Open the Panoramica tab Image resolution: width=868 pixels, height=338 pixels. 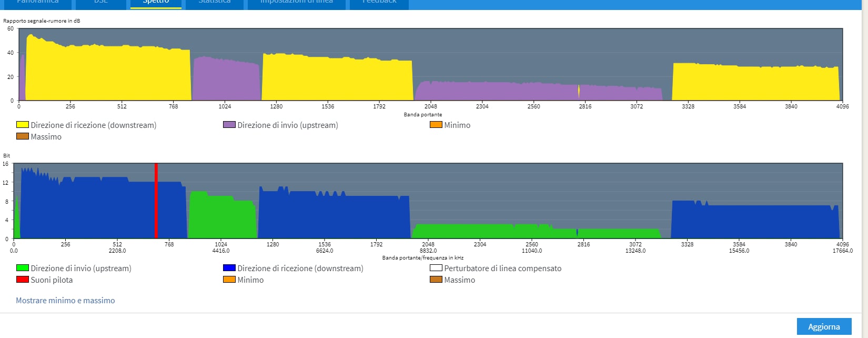click(x=37, y=3)
